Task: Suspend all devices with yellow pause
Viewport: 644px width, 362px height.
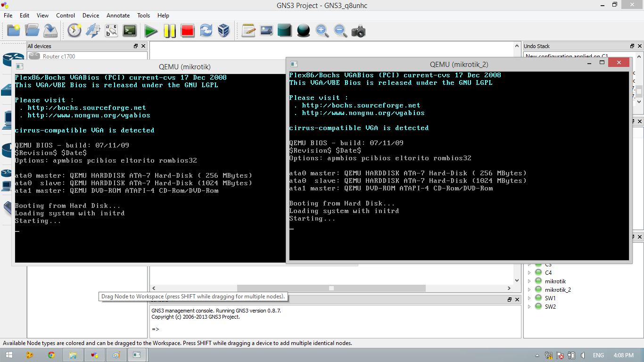Action: click(169, 31)
